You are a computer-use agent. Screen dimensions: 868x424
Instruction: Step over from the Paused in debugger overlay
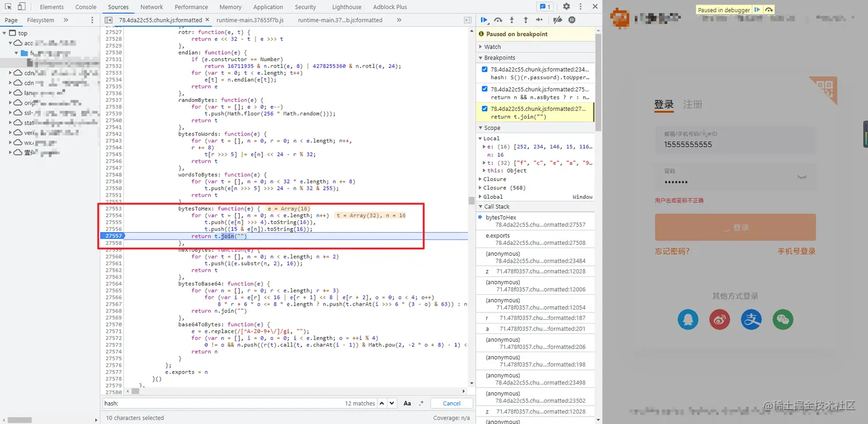[769, 10]
